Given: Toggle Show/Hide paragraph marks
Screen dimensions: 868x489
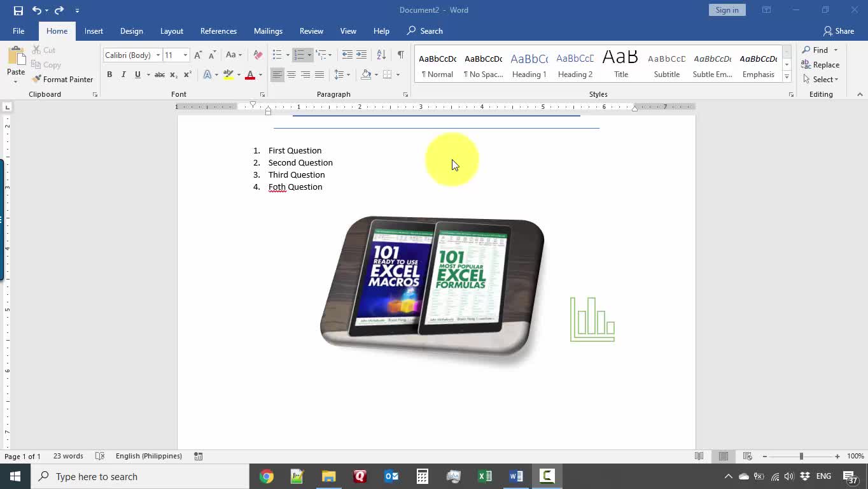Looking at the screenshot, I should [400, 55].
